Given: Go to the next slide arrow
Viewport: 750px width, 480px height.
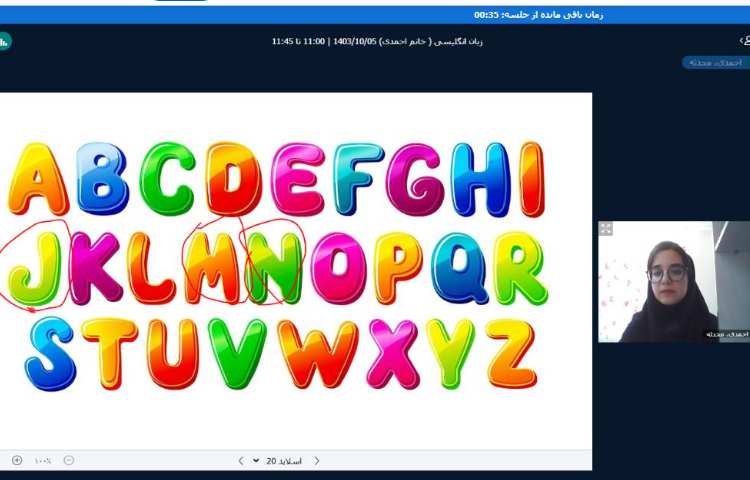Looking at the screenshot, I should [x=241, y=461].
